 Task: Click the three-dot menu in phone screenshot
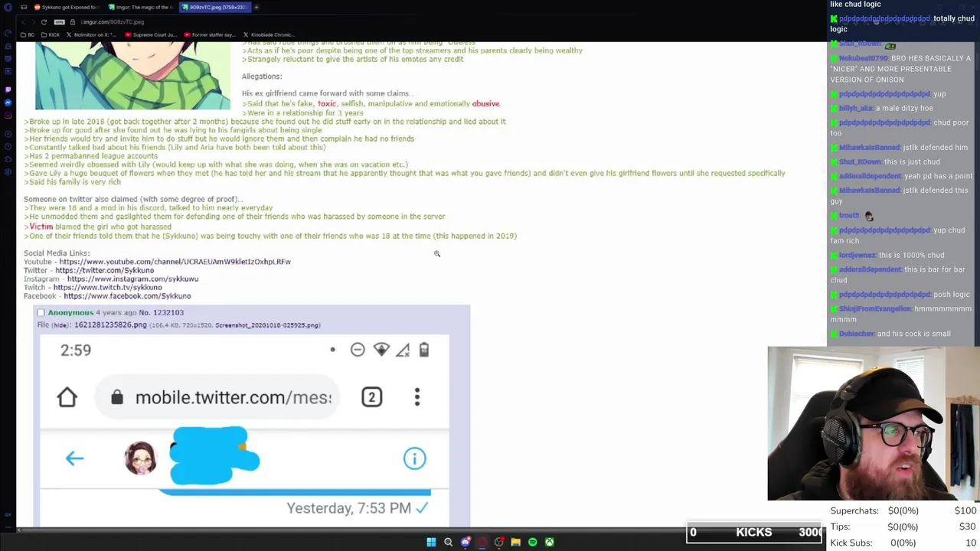coord(417,397)
